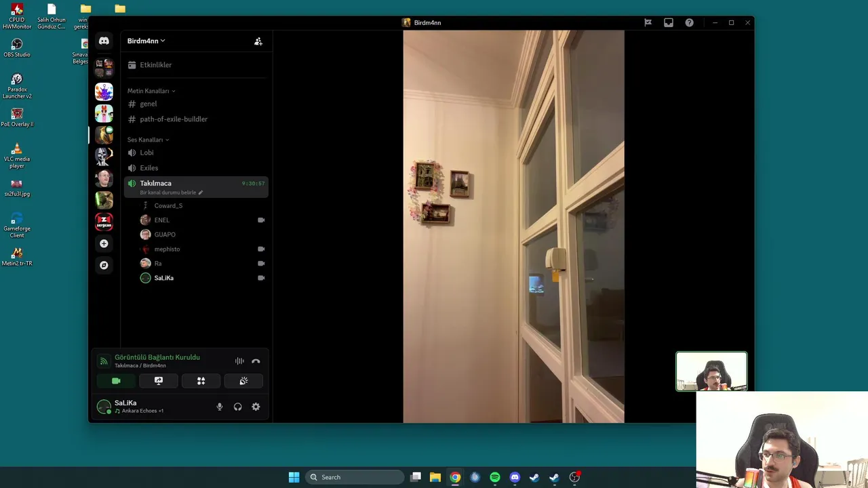868x488 pixels.
Task: Toggle noise suppression waveform icon
Action: pyautogui.click(x=239, y=361)
